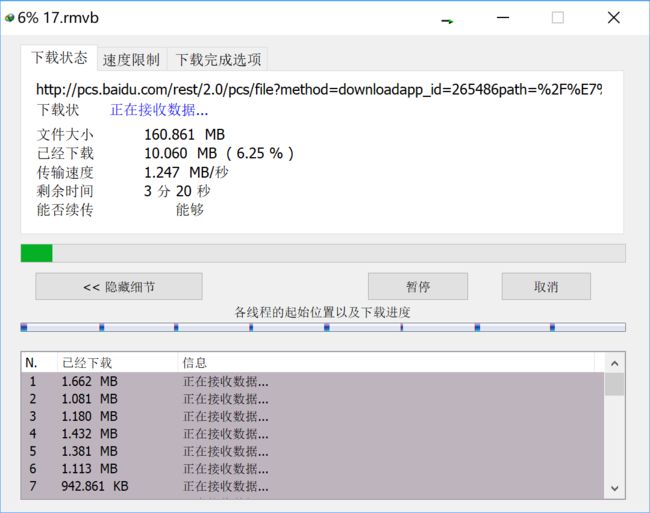Select thread row 5 with 1.381 MB
The image size is (650, 513).
click(x=313, y=451)
